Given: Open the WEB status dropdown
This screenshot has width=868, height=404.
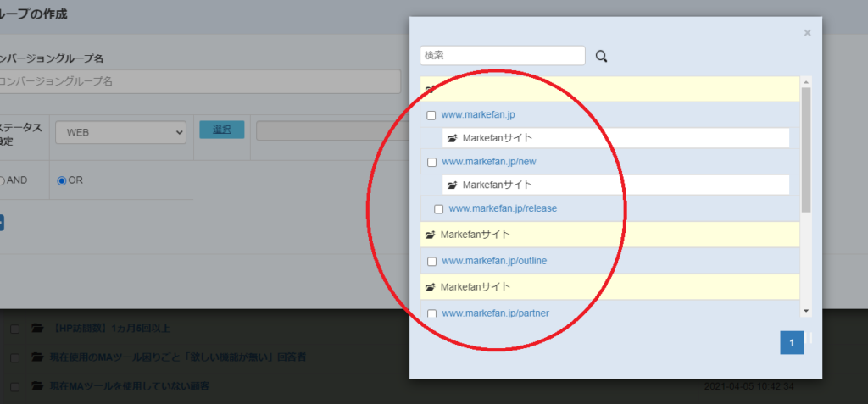Looking at the screenshot, I should coord(120,133).
